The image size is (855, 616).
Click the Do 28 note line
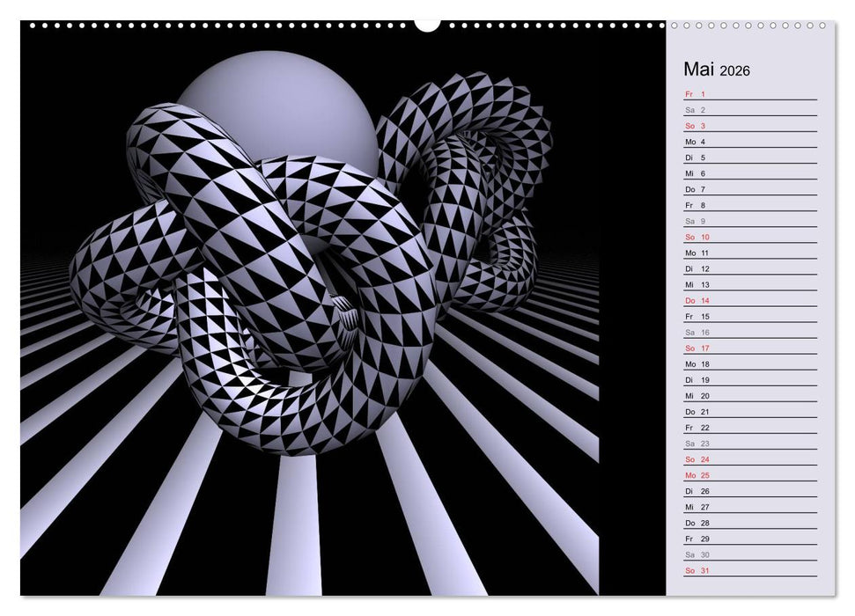(x=750, y=523)
